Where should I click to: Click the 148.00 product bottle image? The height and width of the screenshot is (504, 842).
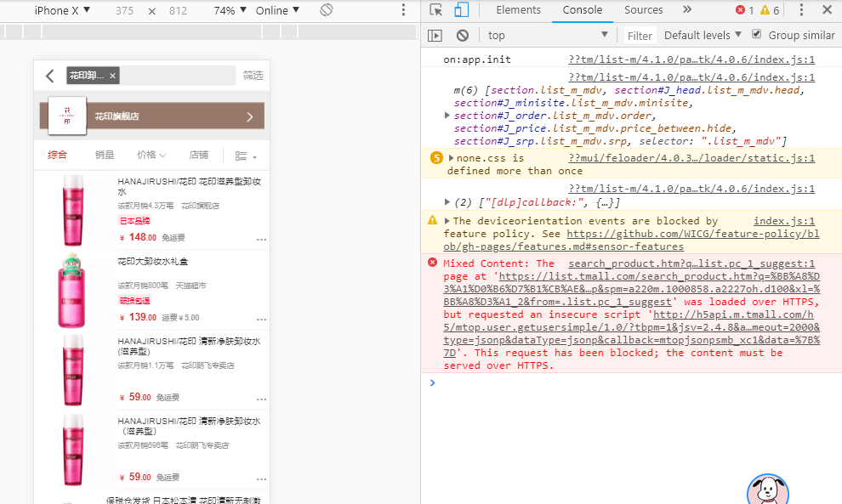pyautogui.click(x=73, y=210)
